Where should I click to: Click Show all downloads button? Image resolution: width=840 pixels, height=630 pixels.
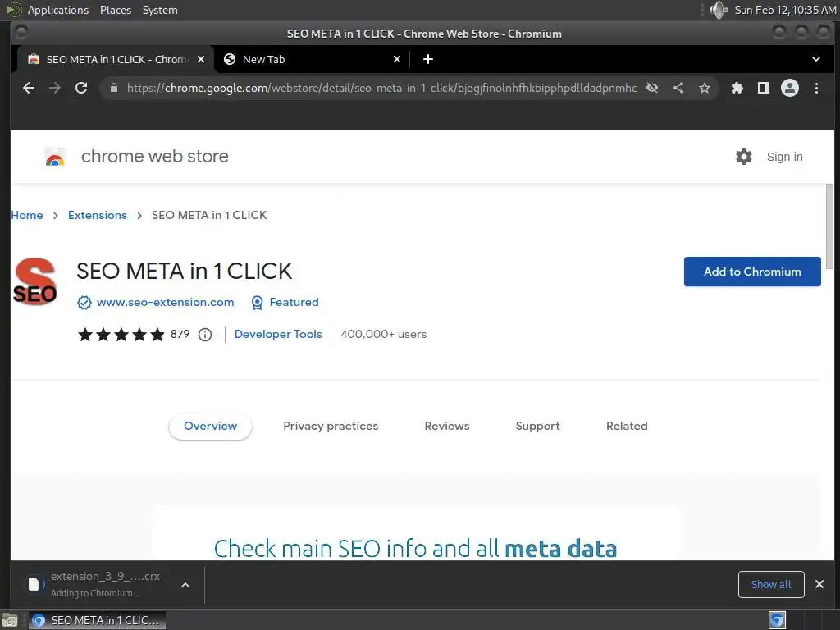pyautogui.click(x=771, y=584)
